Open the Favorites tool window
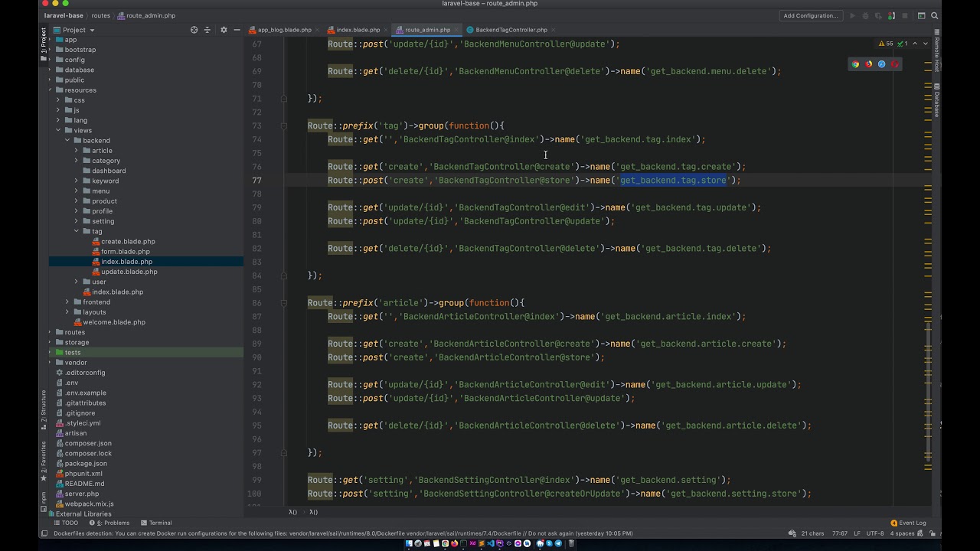This screenshot has width=980, height=551. [44, 461]
